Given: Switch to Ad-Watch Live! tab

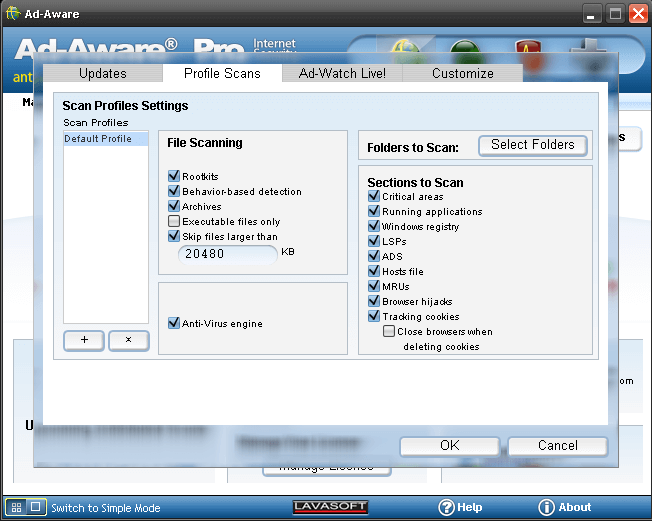Looking at the screenshot, I should point(342,73).
